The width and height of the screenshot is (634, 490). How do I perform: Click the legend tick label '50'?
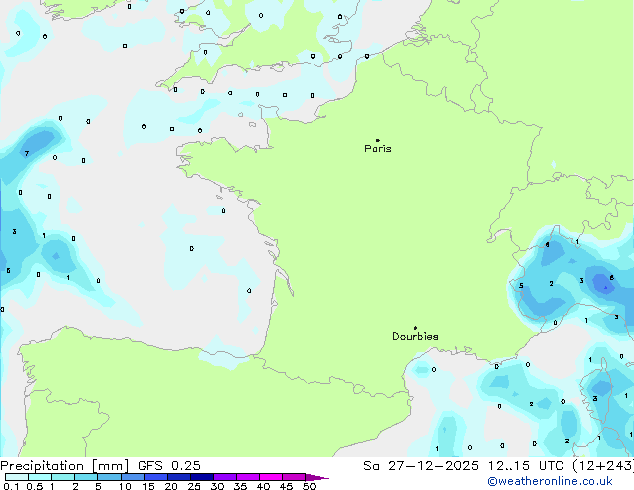point(309,486)
